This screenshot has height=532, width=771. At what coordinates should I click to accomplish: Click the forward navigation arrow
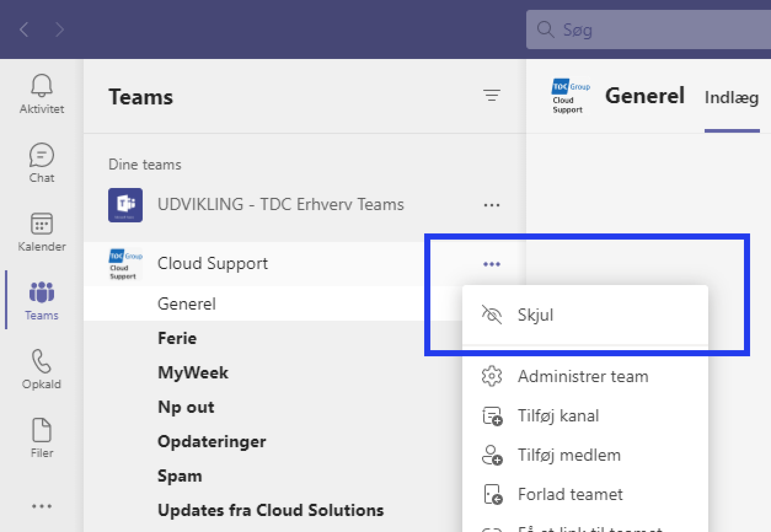tap(59, 30)
